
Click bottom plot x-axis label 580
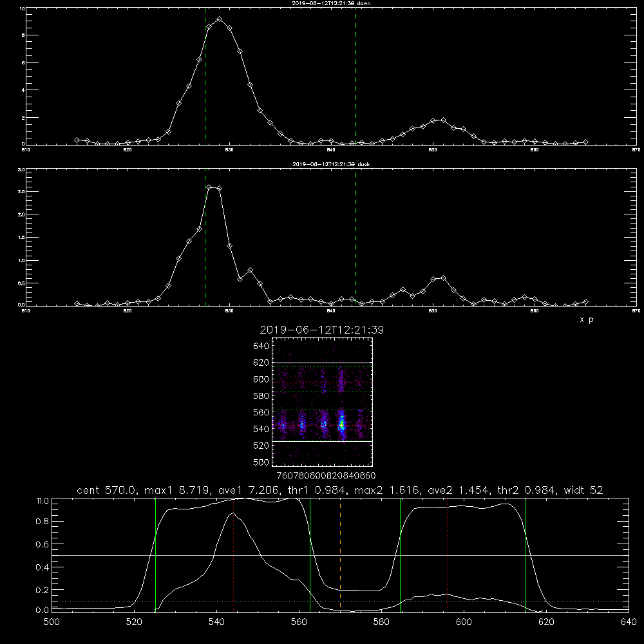pos(381,621)
